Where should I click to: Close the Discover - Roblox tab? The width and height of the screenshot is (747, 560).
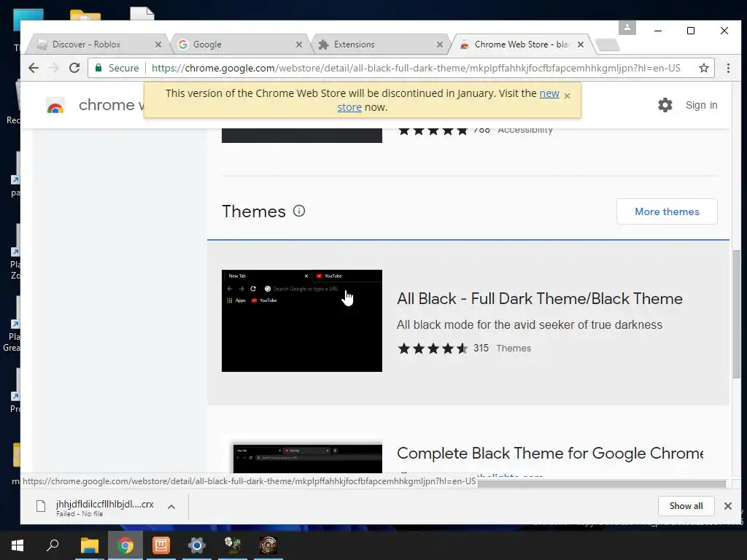click(158, 44)
